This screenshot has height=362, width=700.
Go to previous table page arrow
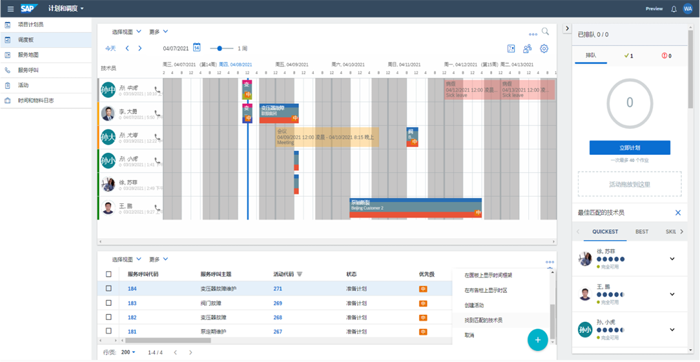click(x=175, y=352)
